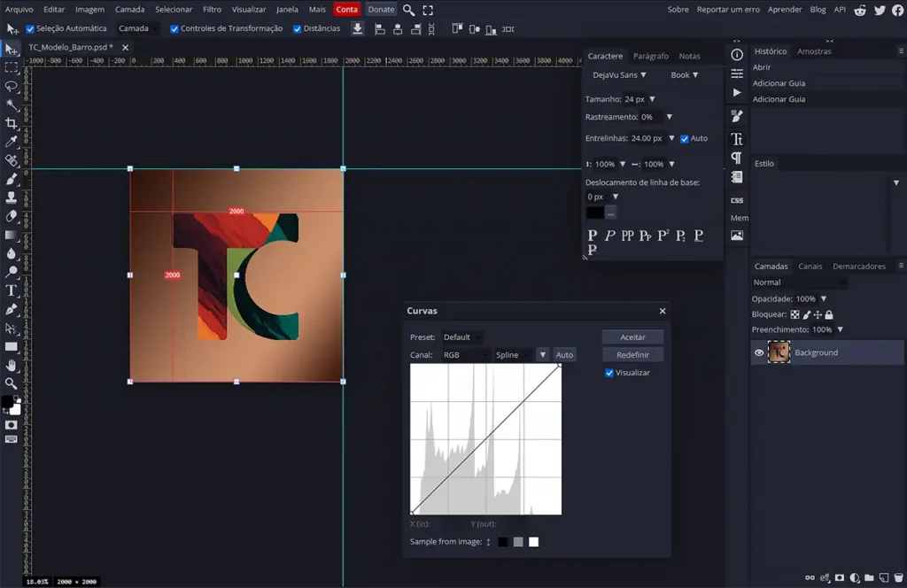This screenshot has width=907, height=588.
Task: Click the Donate button
Action: (x=381, y=9)
